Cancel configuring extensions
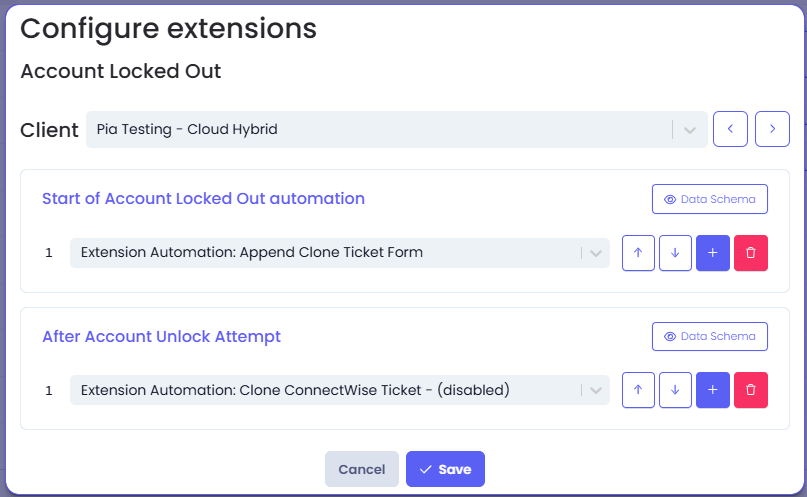 click(361, 469)
